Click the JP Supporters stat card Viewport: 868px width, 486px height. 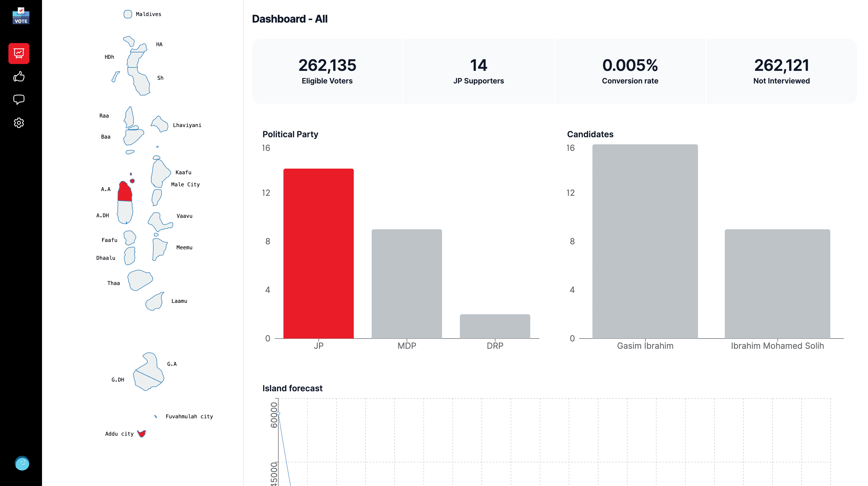coord(478,71)
